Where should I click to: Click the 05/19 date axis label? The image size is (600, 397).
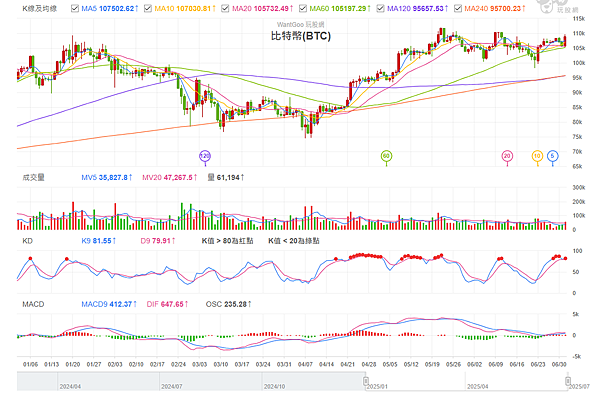click(x=432, y=364)
